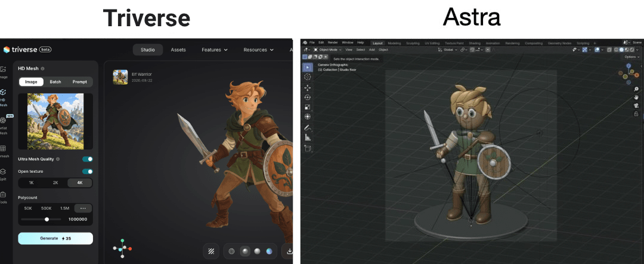The width and height of the screenshot is (644, 264).
Task: Click Blender's lock camera to view icon
Action: coord(636,114)
